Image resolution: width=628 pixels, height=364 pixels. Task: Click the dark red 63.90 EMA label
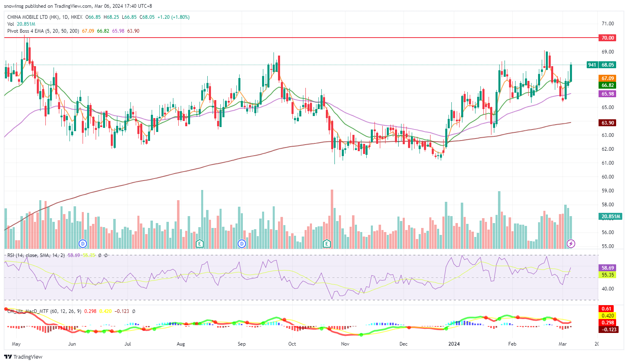[608, 123]
